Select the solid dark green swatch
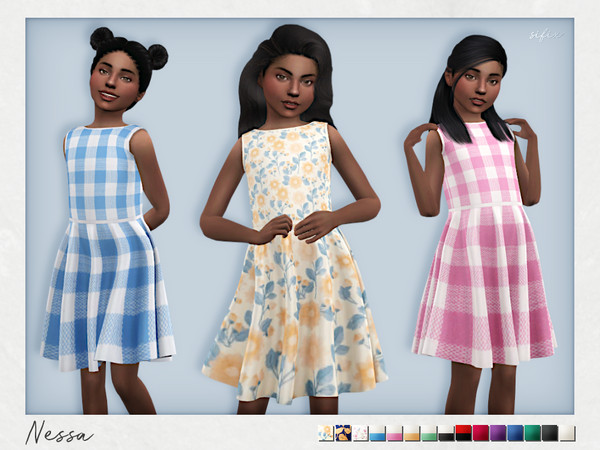This screenshot has width=600, height=450. [x=533, y=433]
